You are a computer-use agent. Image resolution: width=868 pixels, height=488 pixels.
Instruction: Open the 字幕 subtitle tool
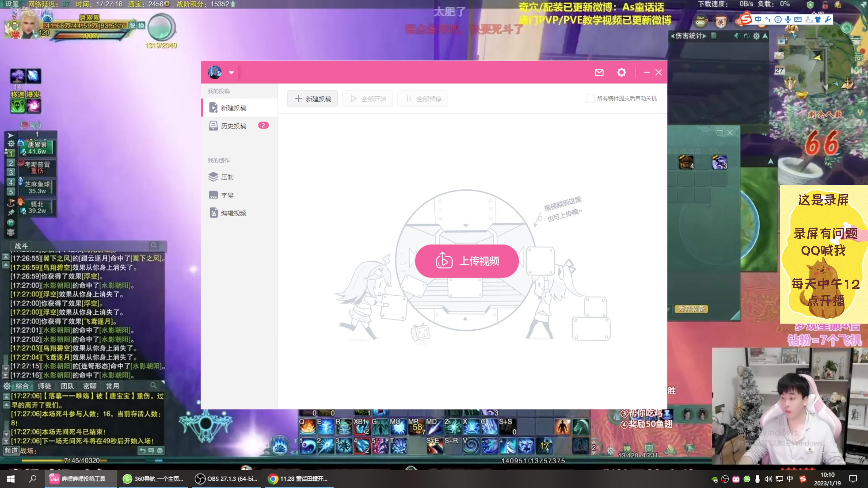(x=227, y=195)
